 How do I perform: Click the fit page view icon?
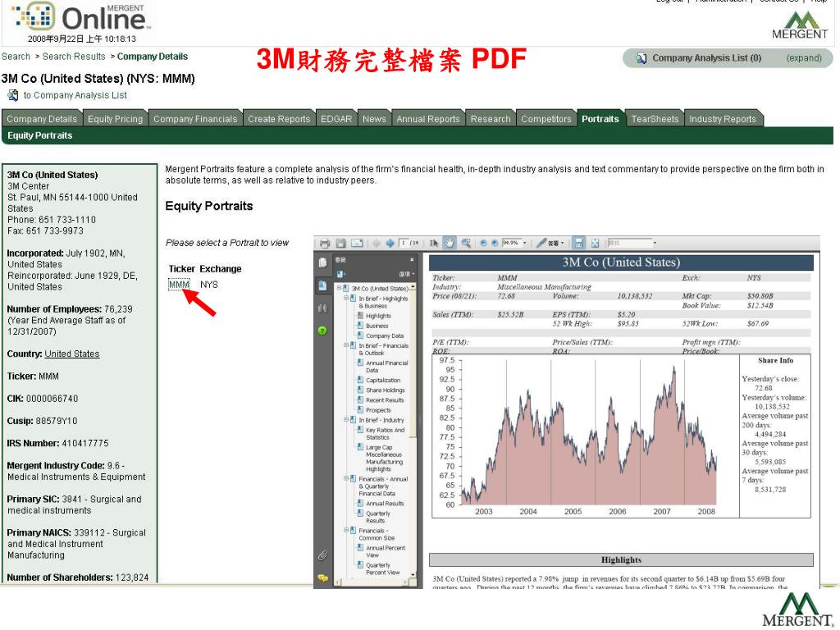[x=595, y=243]
